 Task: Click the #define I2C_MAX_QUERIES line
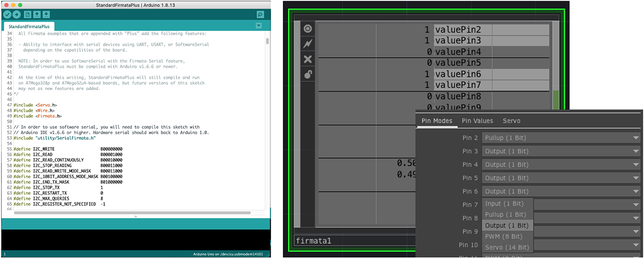click(x=59, y=198)
